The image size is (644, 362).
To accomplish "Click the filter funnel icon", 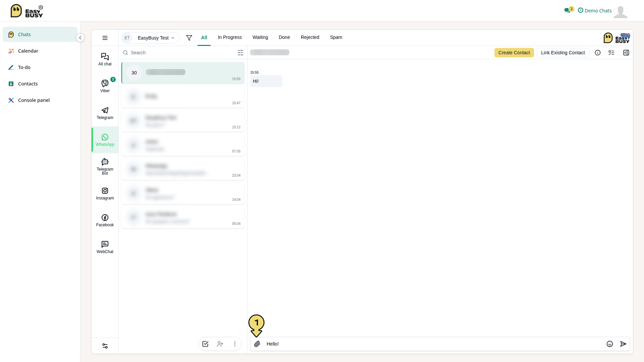I will click(x=189, y=38).
